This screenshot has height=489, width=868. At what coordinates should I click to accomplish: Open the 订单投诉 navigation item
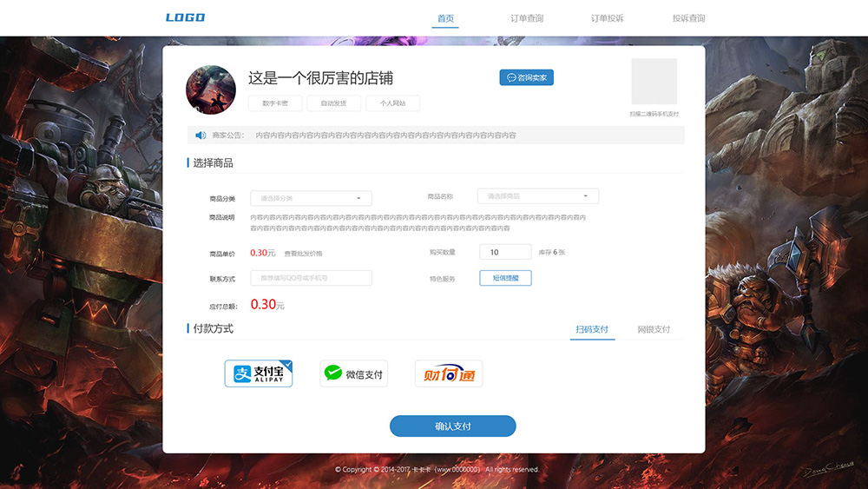click(x=608, y=18)
